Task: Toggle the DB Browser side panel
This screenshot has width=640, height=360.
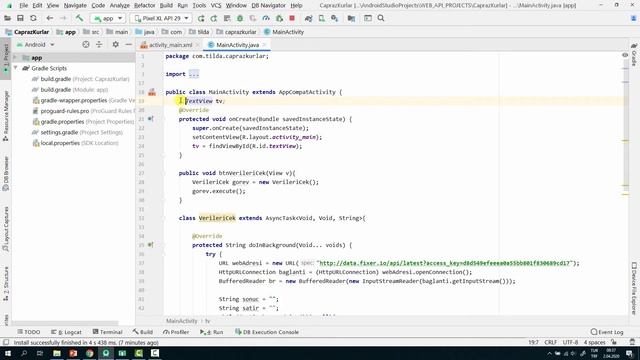Action: click(x=6, y=173)
